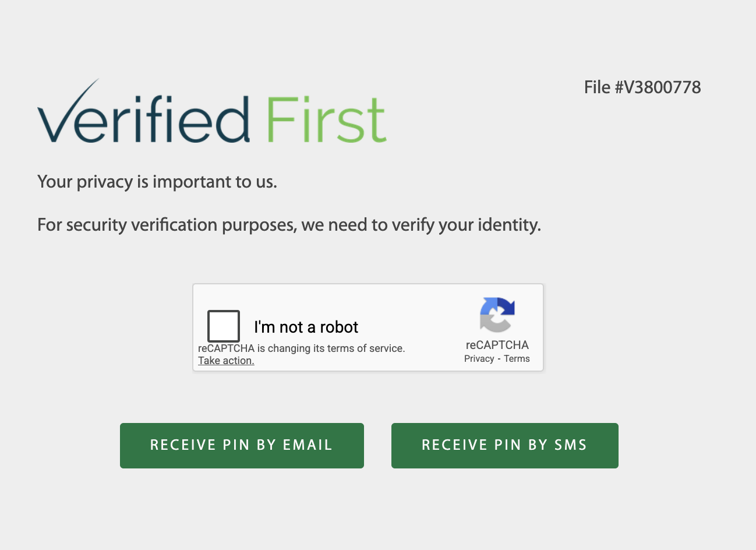
Task: Open the reCAPTCHA Privacy link
Action: 479,359
